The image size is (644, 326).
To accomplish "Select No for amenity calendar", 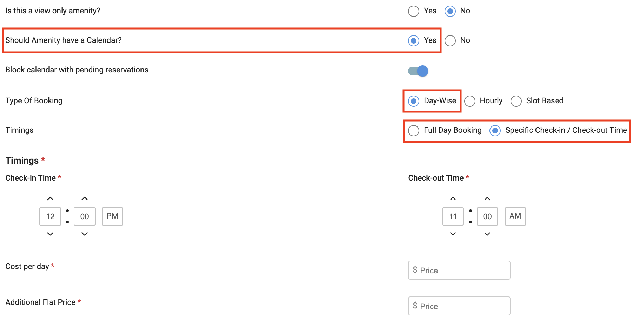I will point(450,41).
